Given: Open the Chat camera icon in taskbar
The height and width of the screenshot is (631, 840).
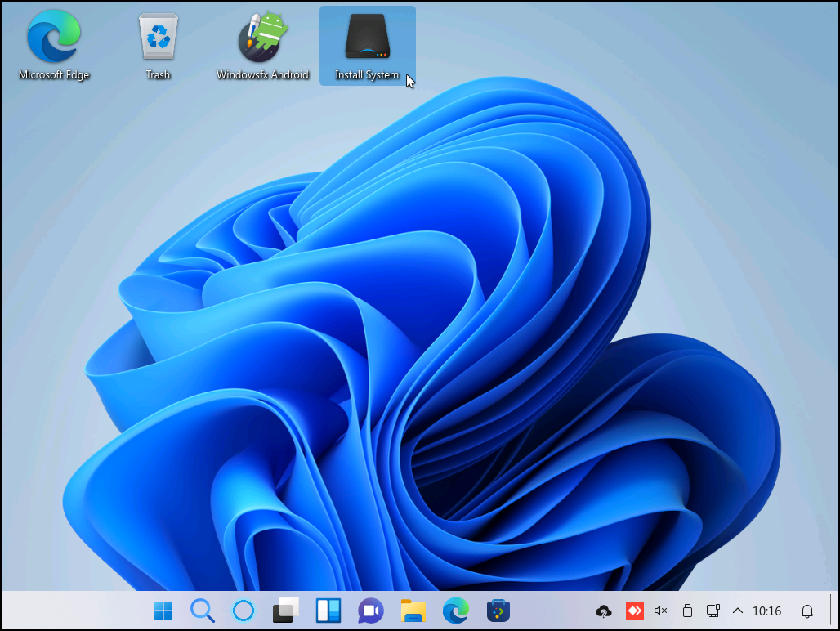Looking at the screenshot, I should coord(371,611).
